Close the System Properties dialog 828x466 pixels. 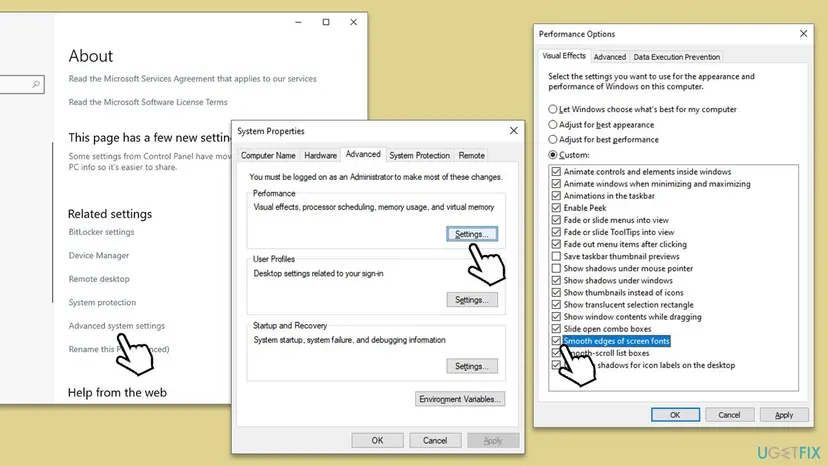point(513,131)
